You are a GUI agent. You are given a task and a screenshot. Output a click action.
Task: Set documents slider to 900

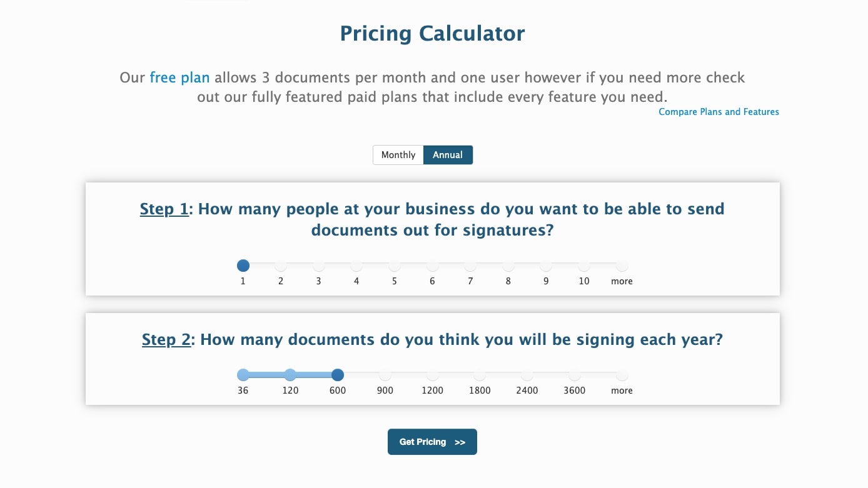[385, 376]
